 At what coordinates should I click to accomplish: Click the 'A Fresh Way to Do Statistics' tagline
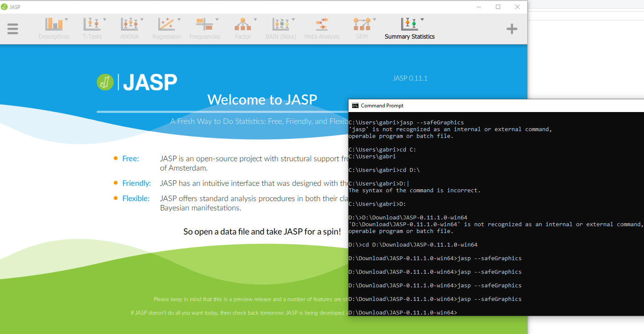pyautogui.click(x=259, y=121)
